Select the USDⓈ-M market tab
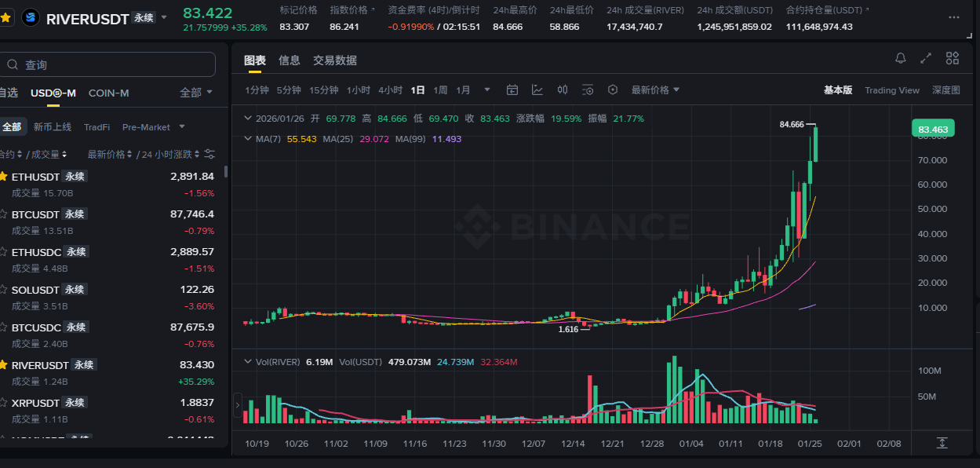 (x=53, y=93)
